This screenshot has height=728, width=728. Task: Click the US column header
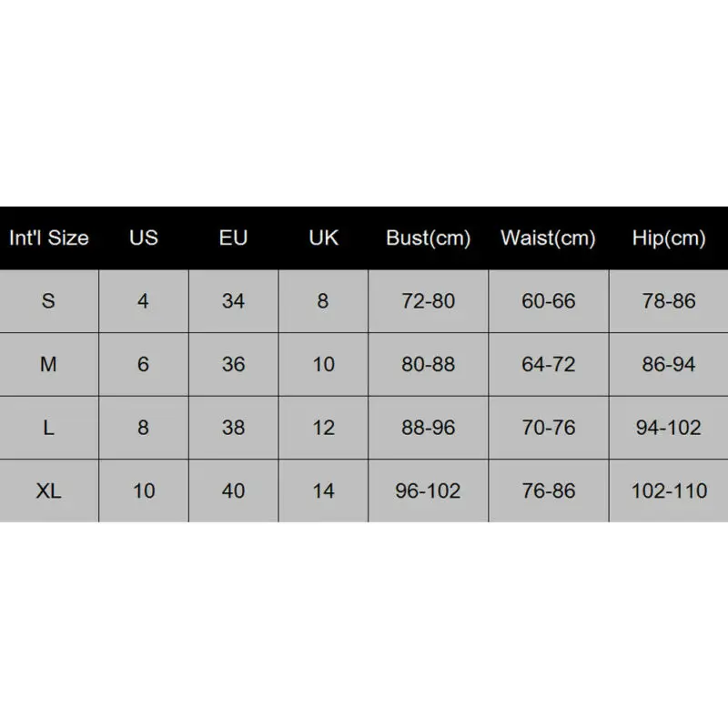[x=143, y=238]
